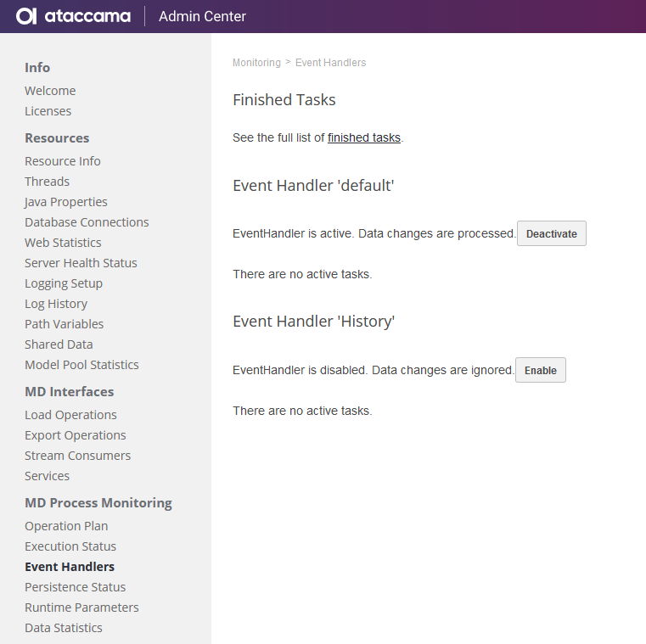646x644 pixels.
Task: Click the Ataccama logo in header
Action: point(73,16)
